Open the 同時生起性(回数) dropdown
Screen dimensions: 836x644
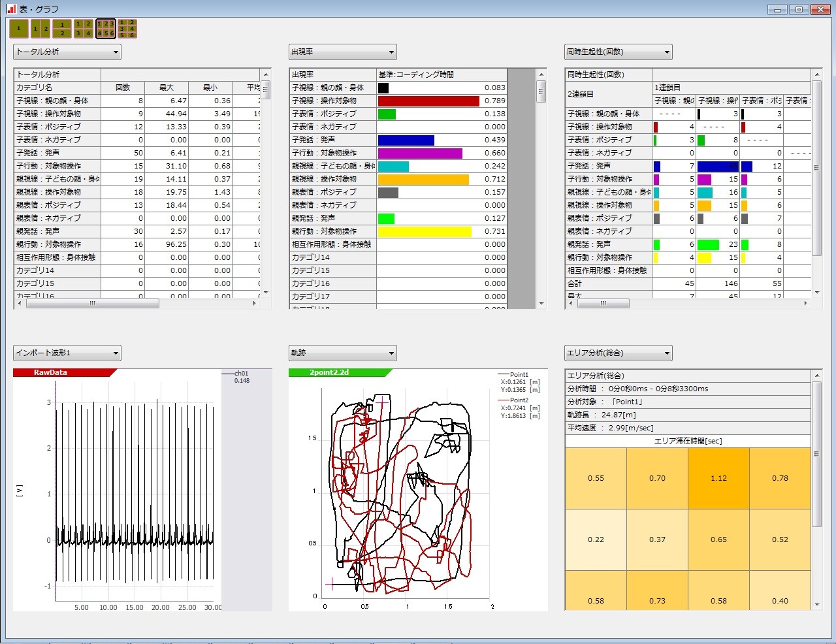pos(619,52)
